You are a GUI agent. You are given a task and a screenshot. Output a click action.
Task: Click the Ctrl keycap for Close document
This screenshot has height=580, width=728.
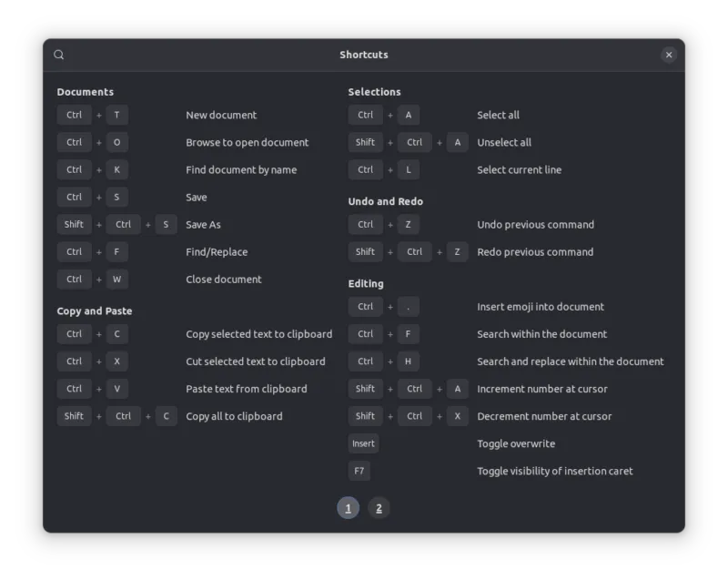coord(74,279)
